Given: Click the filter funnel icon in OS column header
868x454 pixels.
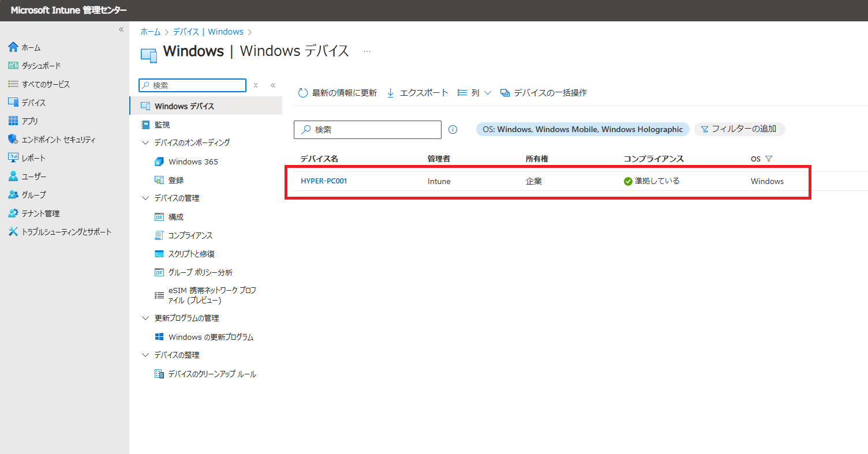Looking at the screenshot, I should (768, 159).
